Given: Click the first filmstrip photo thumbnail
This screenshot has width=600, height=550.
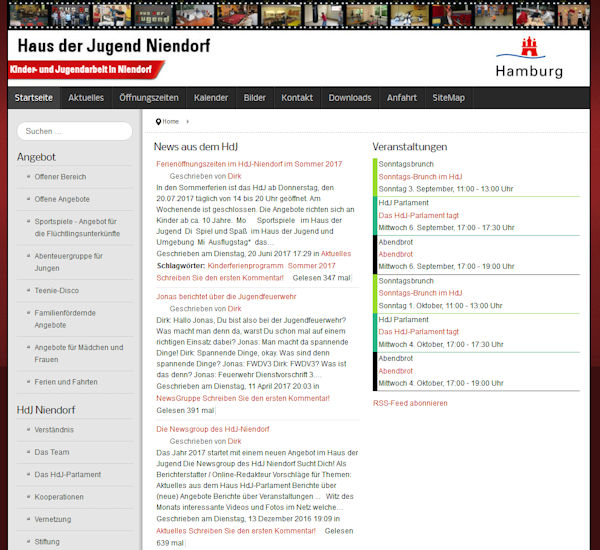Looking at the screenshot, I should coord(28,16).
